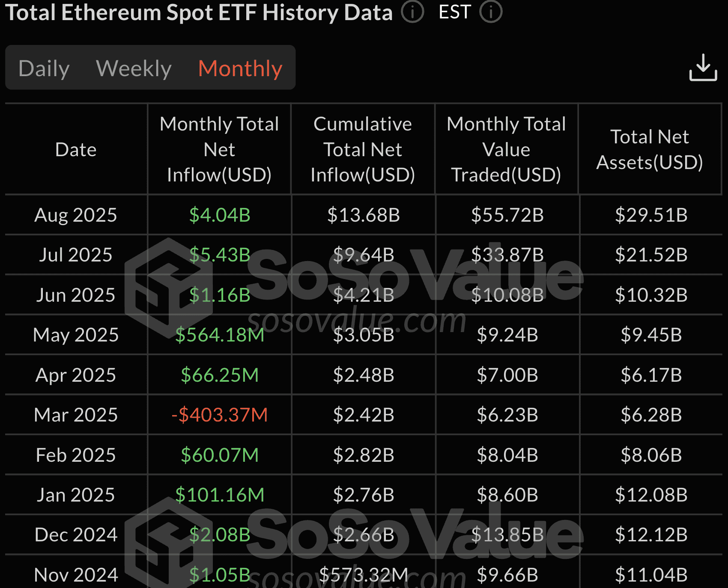Switch to the Daily view
This screenshot has width=728, height=588.
[x=44, y=68]
